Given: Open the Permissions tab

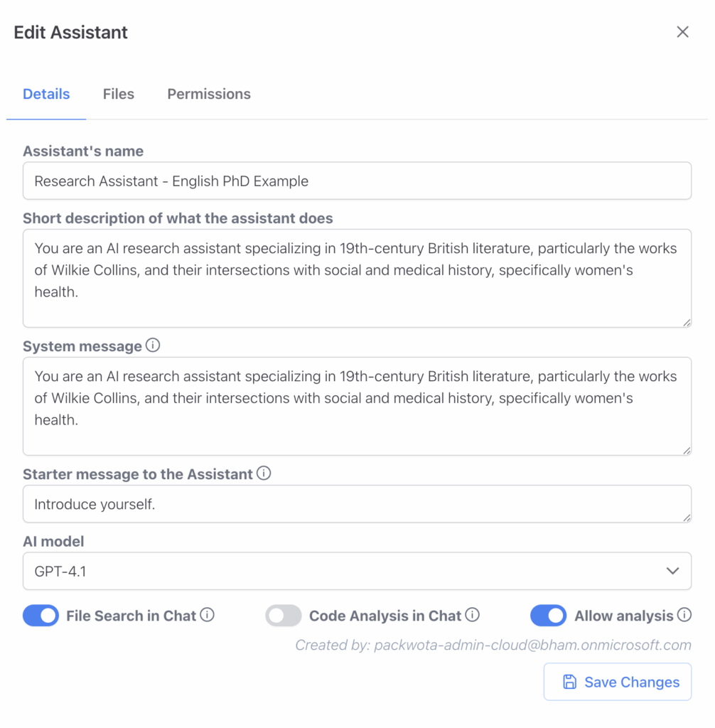Looking at the screenshot, I should 209,94.
